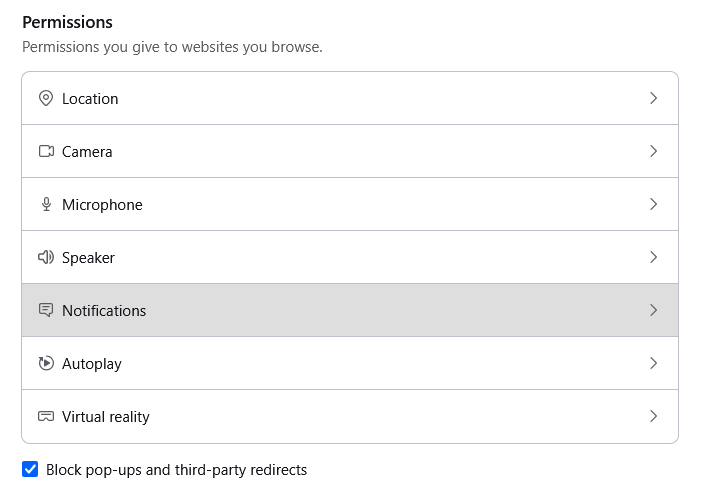Click the Speaker icon
Screen dimensions: 707x493
point(45,258)
